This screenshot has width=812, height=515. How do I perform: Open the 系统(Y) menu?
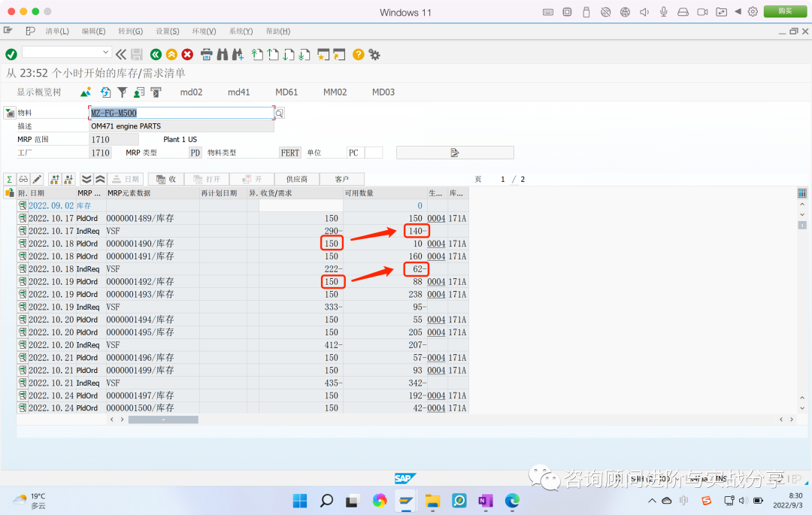239,31
